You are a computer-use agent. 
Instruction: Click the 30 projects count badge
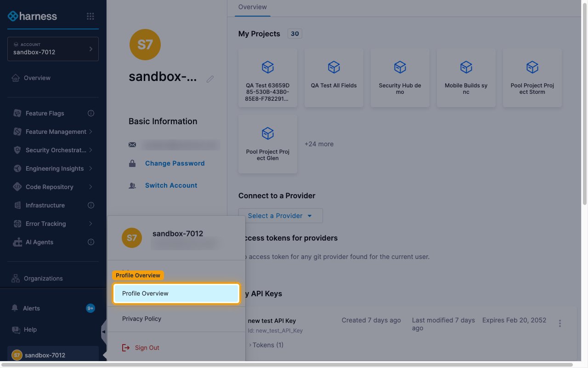tap(295, 34)
